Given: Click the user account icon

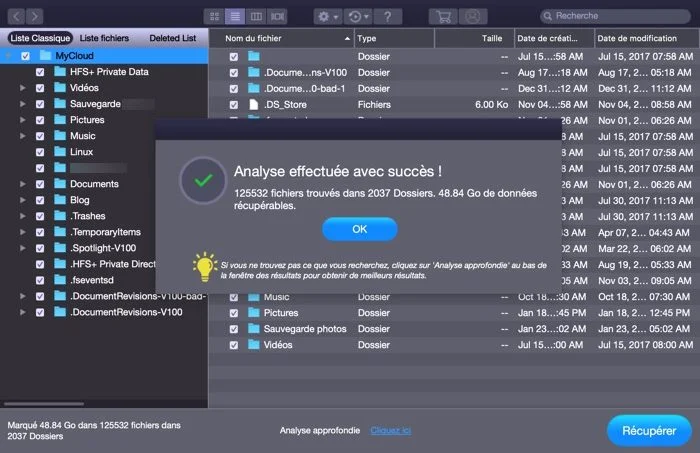Looking at the screenshot, I should click(x=473, y=17).
